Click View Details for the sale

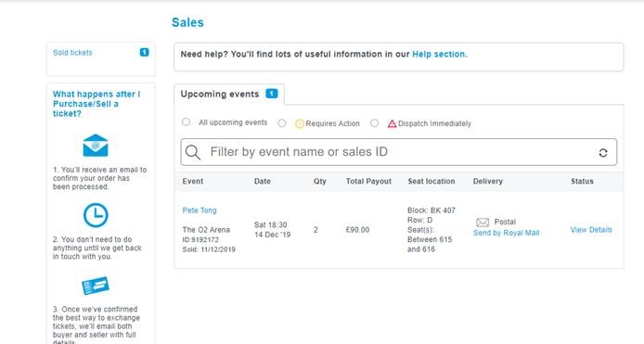[591, 230]
